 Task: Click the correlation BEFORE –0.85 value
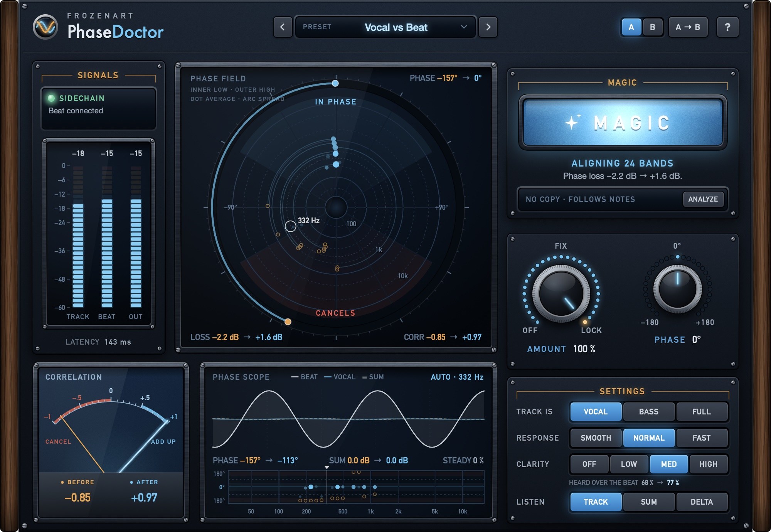[77, 497]
